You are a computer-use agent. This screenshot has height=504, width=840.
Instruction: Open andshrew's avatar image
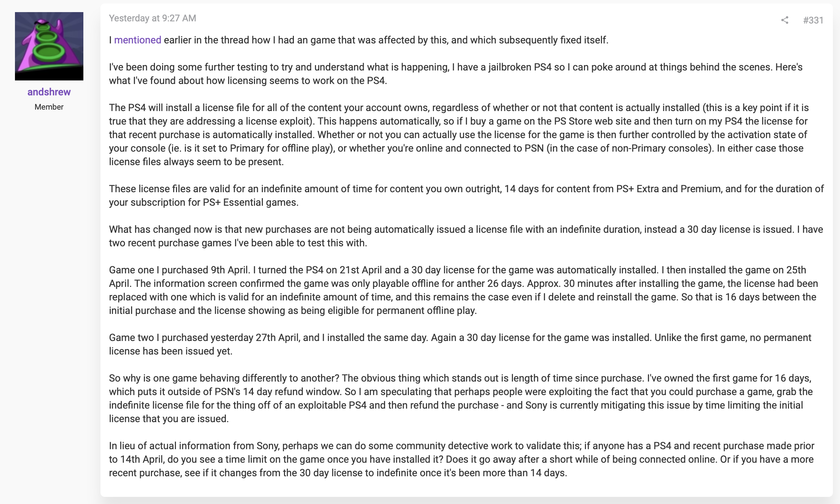click(49, 46)
